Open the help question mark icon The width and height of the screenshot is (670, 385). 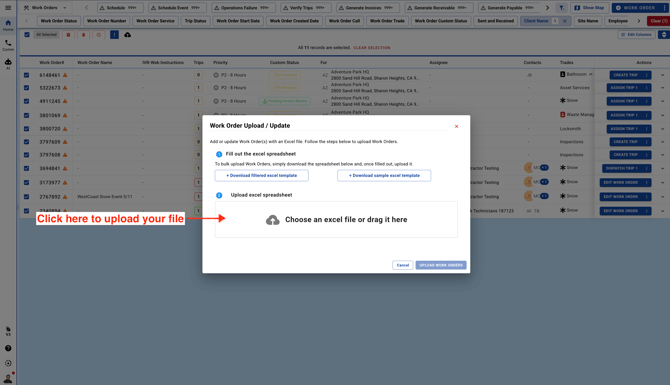pyautogui.click(x=8, y=348)
